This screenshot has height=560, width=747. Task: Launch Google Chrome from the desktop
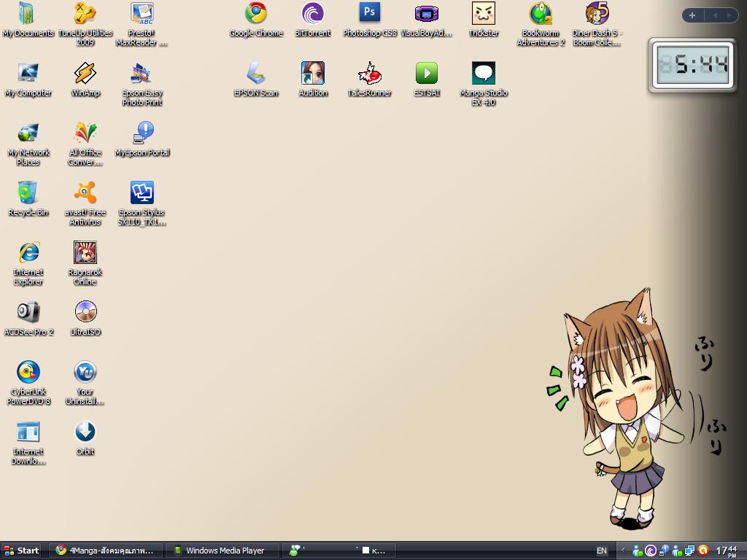click(x=256, y=20)
